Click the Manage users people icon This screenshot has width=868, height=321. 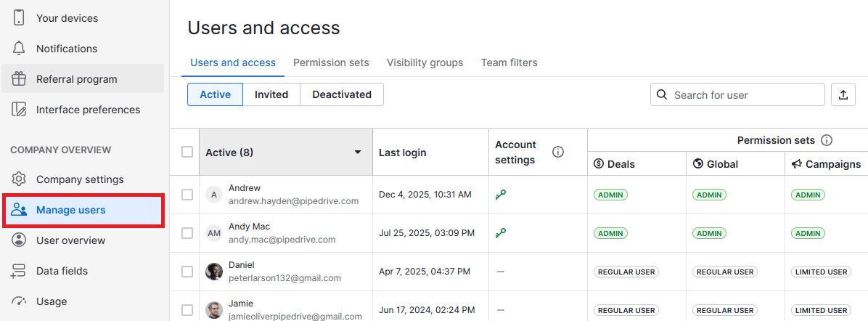19,210
